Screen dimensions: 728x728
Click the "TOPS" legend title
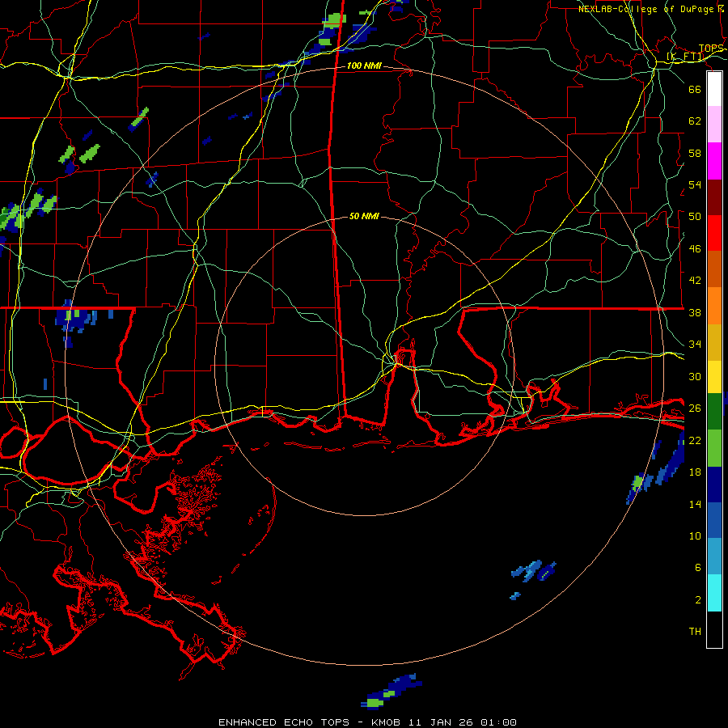(711, 49)
